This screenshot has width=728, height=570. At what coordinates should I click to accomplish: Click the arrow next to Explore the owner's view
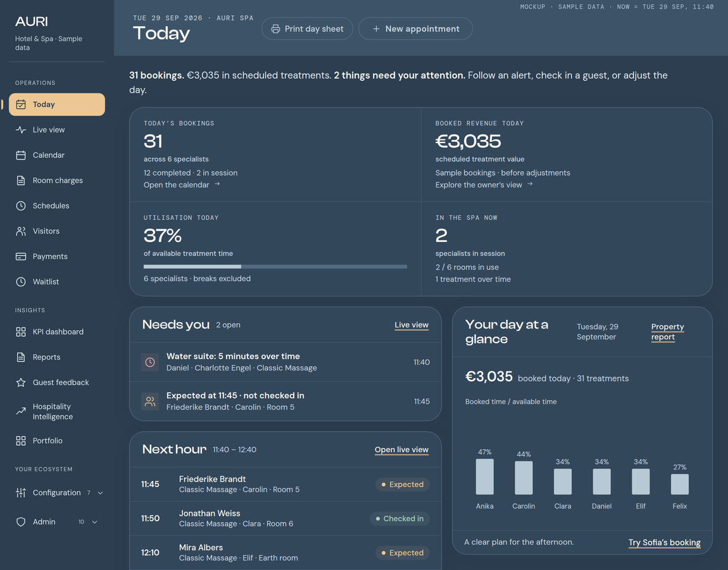point(530,184)
